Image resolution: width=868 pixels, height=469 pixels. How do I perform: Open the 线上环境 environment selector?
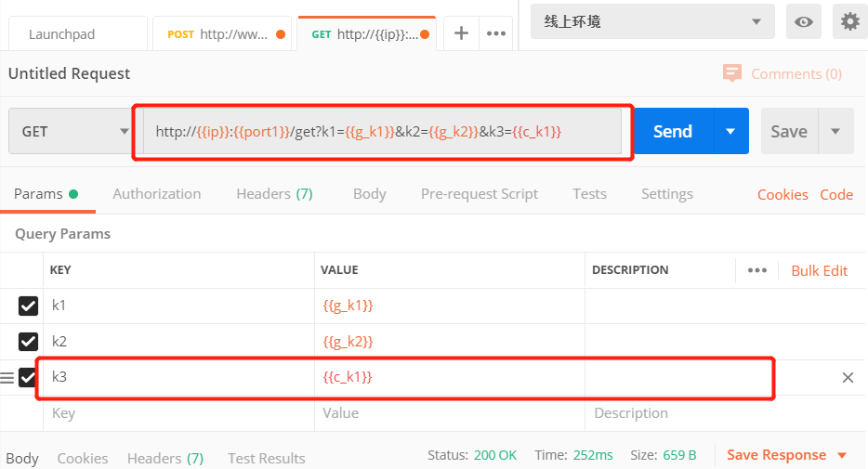652,21
